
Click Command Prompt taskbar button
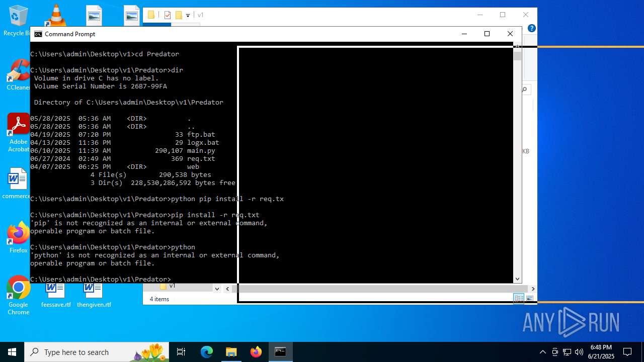(280, 352)
